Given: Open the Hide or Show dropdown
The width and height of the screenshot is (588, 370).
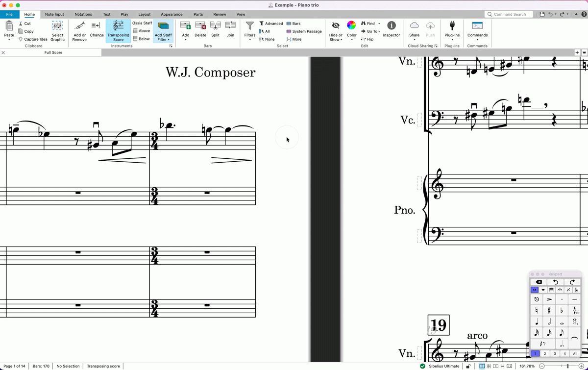Looking at the screenshot, I should (x=336, y=30).
